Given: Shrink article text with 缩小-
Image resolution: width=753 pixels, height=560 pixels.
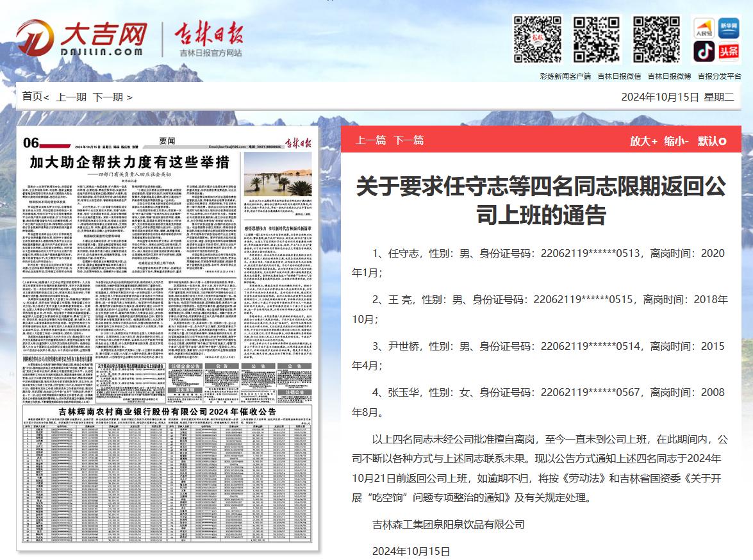Looking at the screenshot, I should pos(677,141).
